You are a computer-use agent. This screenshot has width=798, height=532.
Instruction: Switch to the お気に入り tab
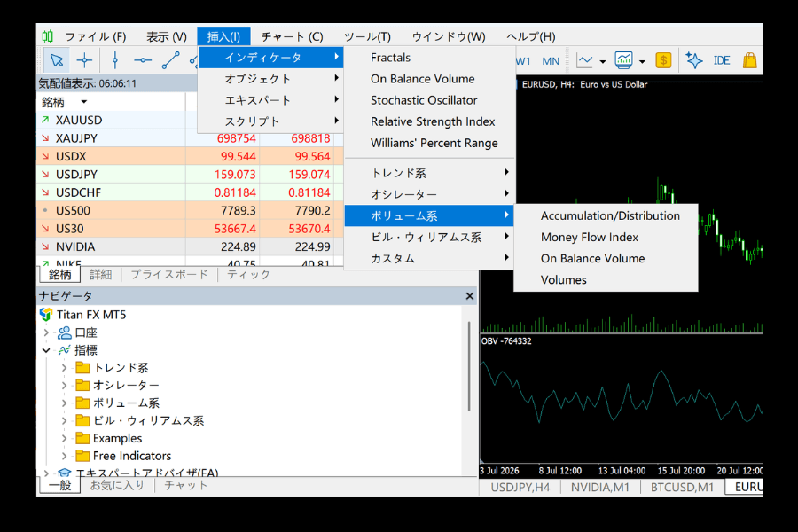tap(118, 486)
